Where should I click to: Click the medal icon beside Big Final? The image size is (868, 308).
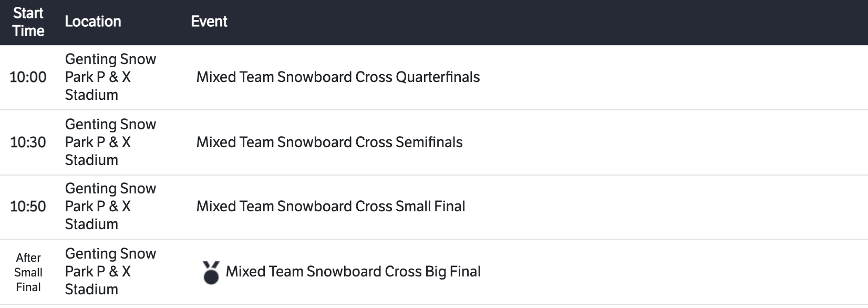(211, 272)
